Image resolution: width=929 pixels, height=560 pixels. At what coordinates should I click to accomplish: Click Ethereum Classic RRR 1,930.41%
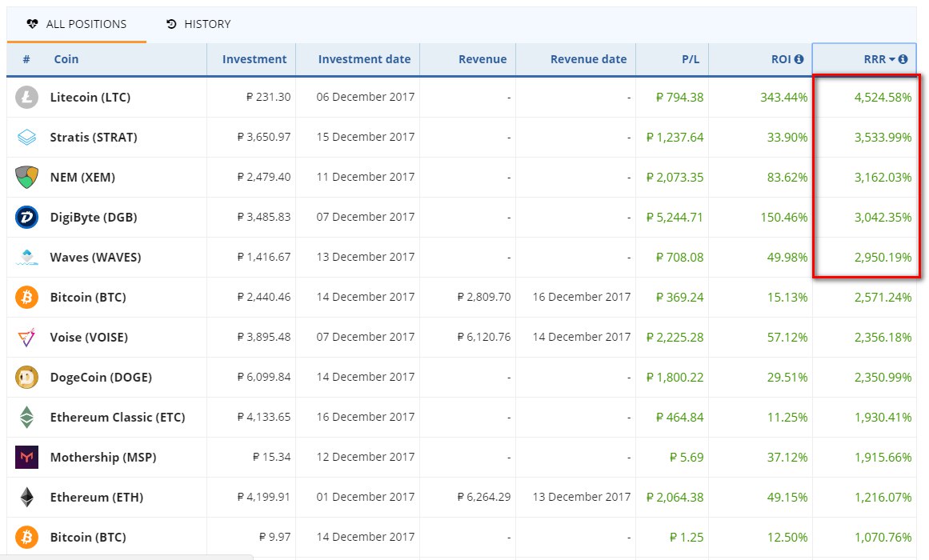883,417
